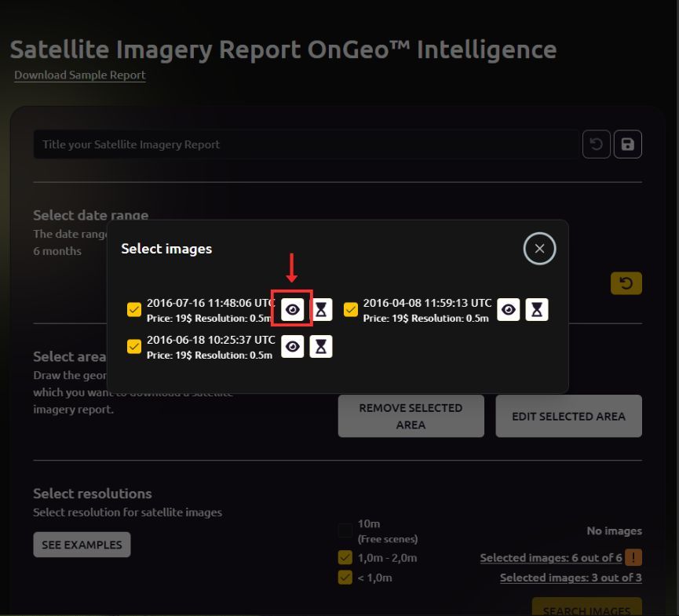Close the Select images dialog
The height and width of the screenshot is (616, 679).
[539, 249]
